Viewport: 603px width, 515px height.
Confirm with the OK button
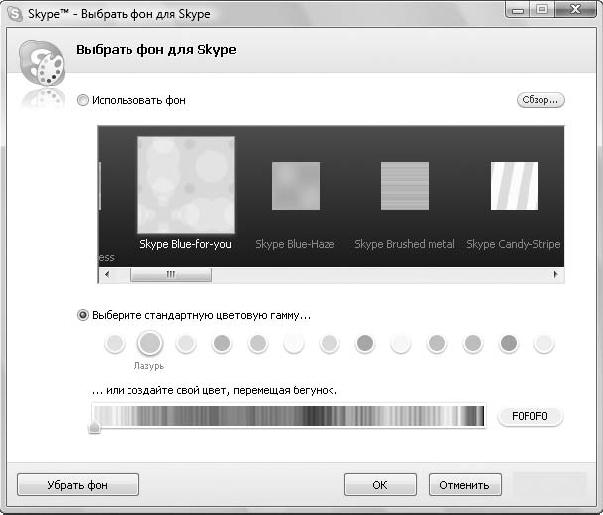click(379, 485)
